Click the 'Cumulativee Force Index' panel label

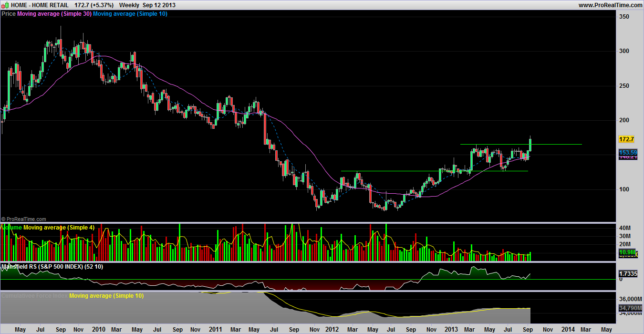coord(35,296)
